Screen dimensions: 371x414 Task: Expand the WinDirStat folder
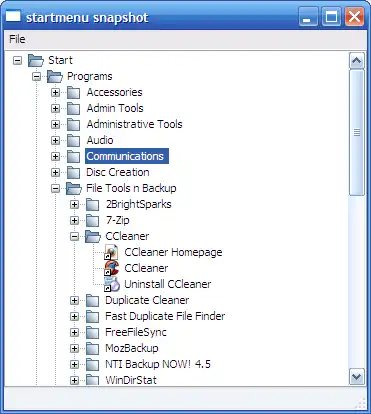tap(74, 380)
